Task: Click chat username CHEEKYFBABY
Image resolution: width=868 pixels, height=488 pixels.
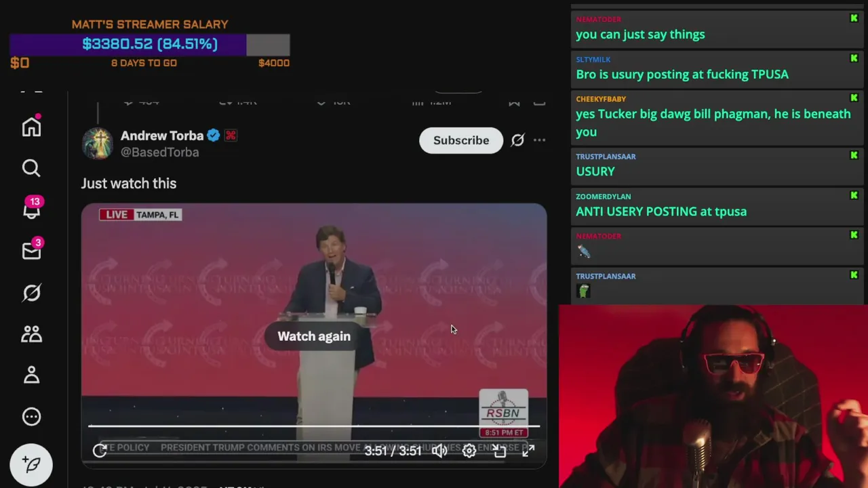Action: (601, 99)
